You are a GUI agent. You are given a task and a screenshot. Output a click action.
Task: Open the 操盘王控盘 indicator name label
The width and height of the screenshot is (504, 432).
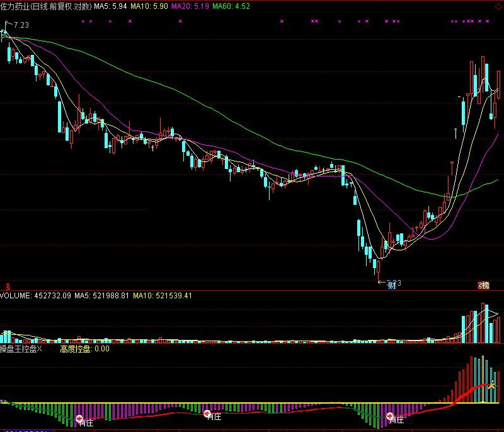click(x=18, y=349)
